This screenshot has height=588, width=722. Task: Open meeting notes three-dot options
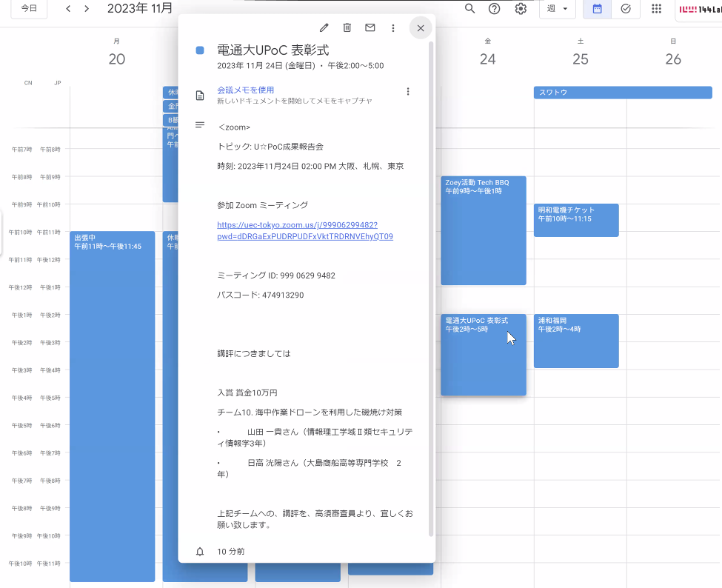click(x=407, y=92)
